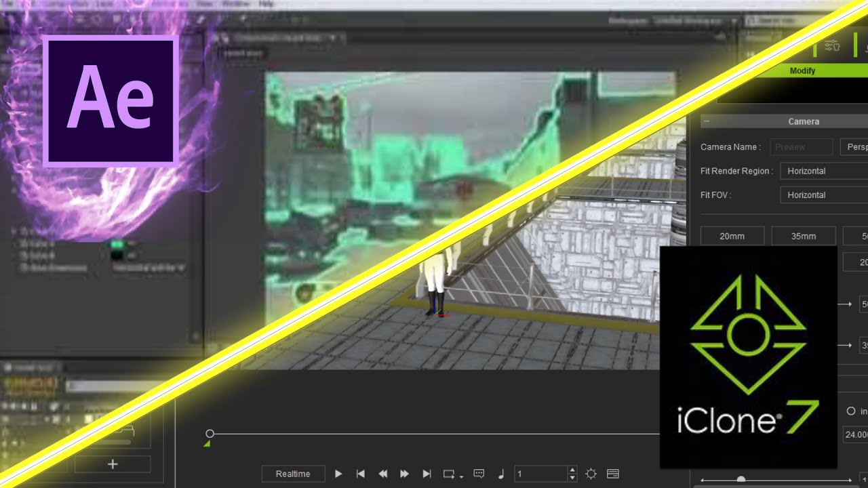The image size is (868, 488).
Task: Click the Camera Name Preview field
Action: click(802, 146)
